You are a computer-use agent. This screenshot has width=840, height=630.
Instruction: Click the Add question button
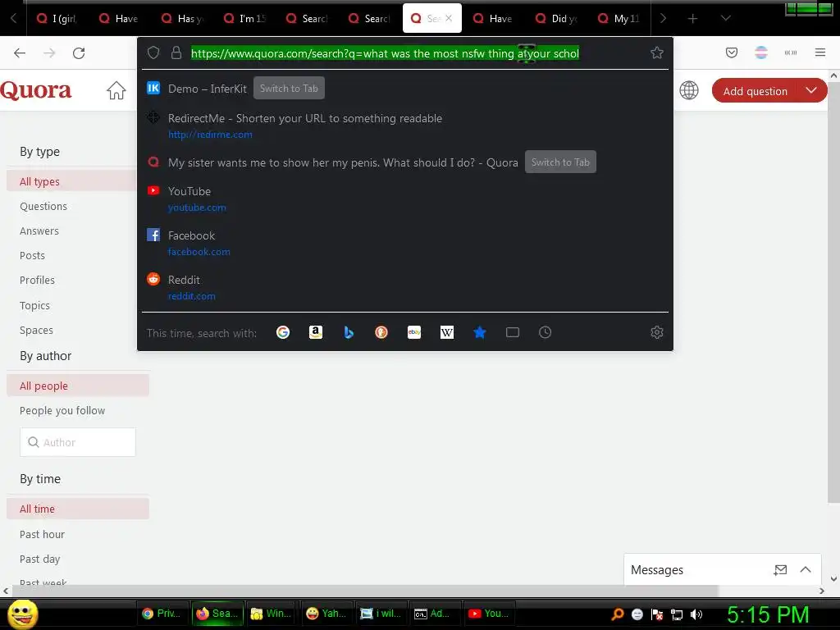click(755, 91)
